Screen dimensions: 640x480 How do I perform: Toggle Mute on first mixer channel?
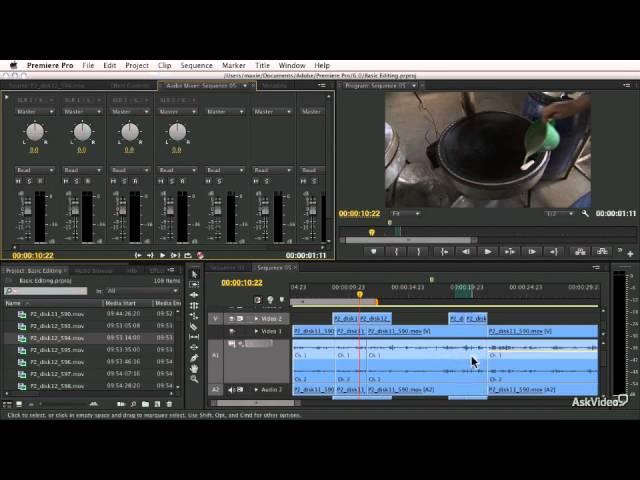pos(18,181)
